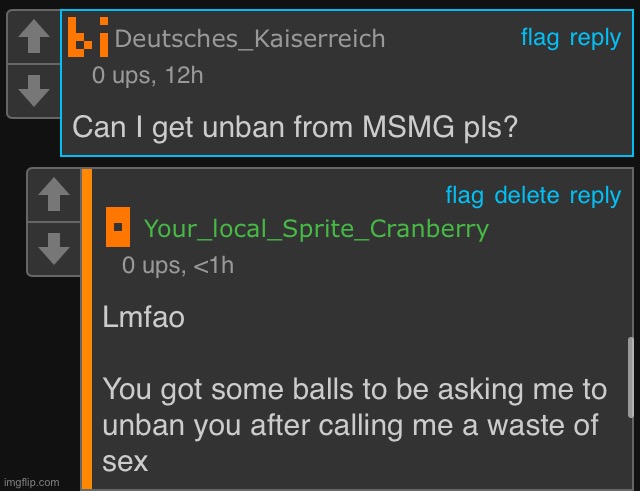This screenshot has width=640, height=491.
Task: Downvote Your_local_Sprite_Cranberry's reply
Action: point(53,249)
